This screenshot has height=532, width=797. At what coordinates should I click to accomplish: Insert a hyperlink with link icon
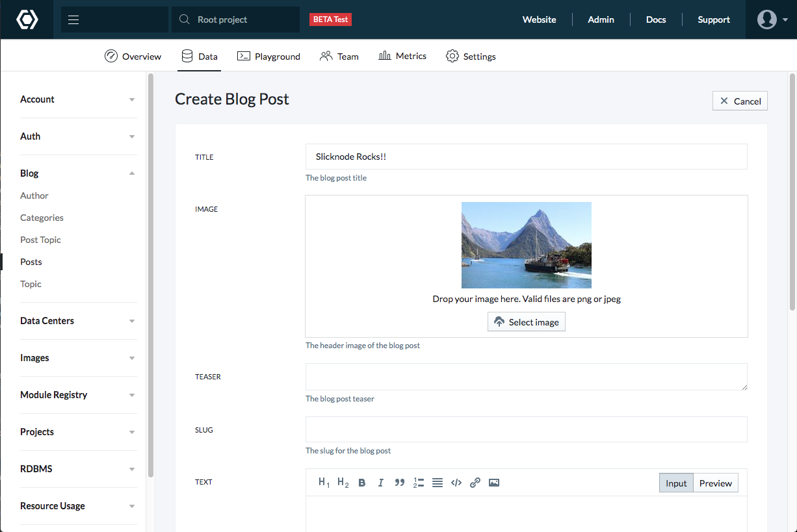475,483
